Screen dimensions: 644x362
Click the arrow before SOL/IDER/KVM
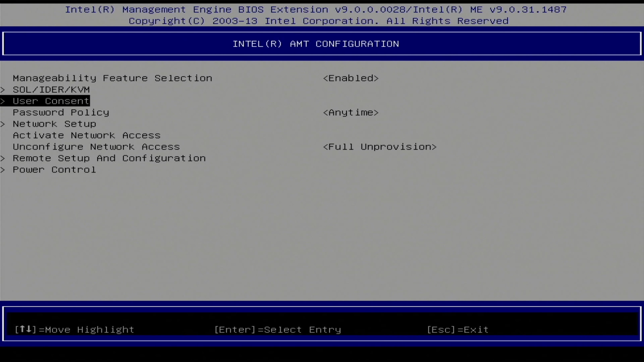(x=3, y=89)
